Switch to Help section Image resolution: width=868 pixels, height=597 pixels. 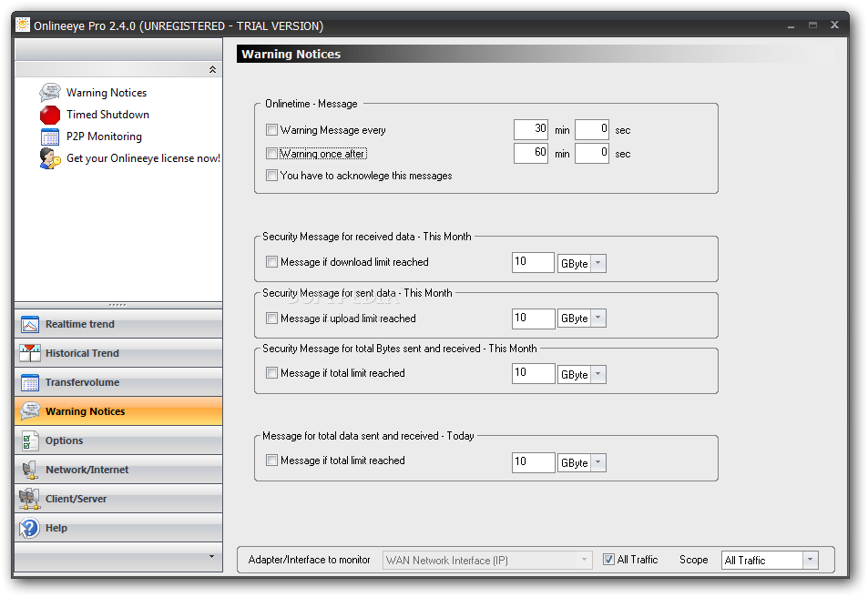click(x=118, y=528)
